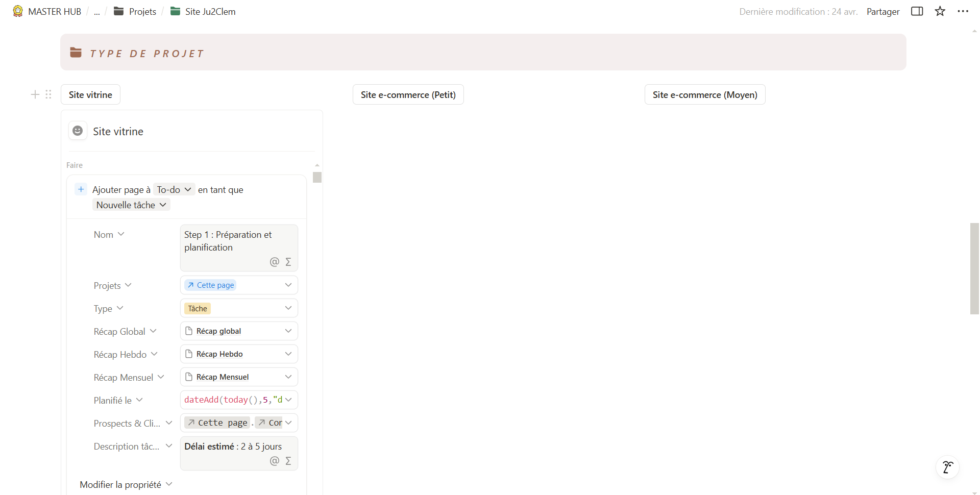Expand the Récap Hebdo property chevron
The height and width of the screenshot is (495, 980).
tap(154, 354)
